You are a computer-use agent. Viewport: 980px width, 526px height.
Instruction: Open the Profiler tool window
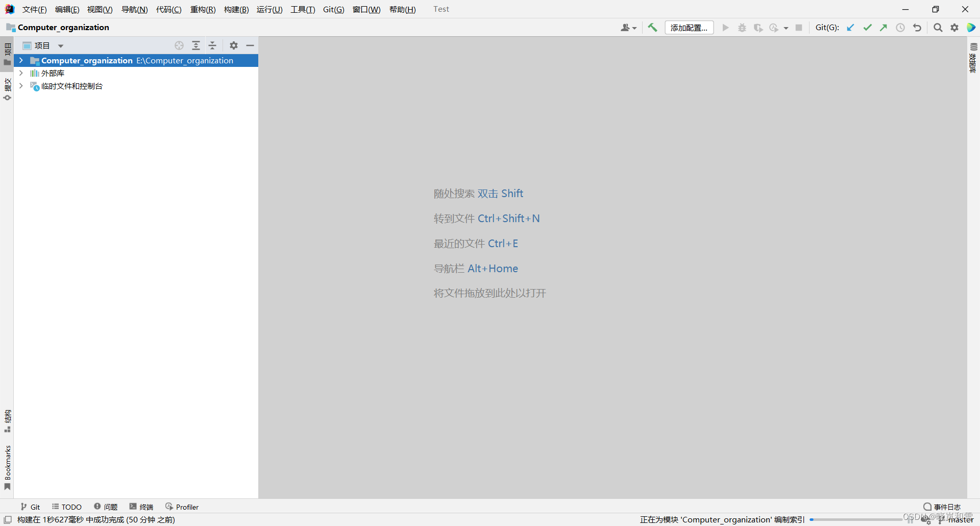click(182, 507)
